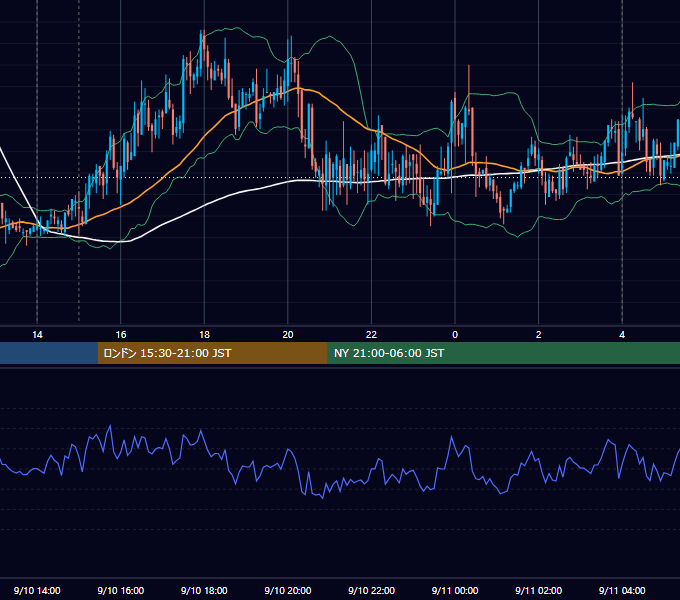This screenshot has width=680, height=600.
Task: Click hour label 20 under the price chart
Action: (288, 335)
